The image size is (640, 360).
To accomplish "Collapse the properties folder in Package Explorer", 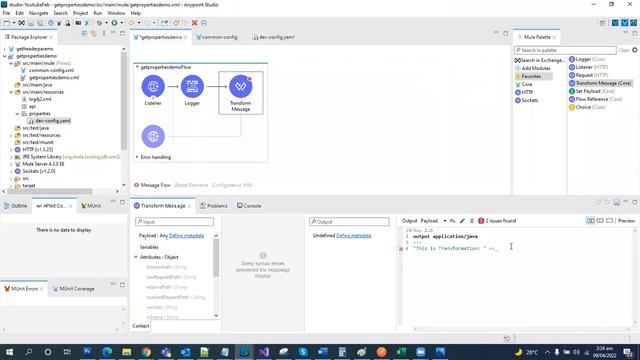I will (18, 114).
